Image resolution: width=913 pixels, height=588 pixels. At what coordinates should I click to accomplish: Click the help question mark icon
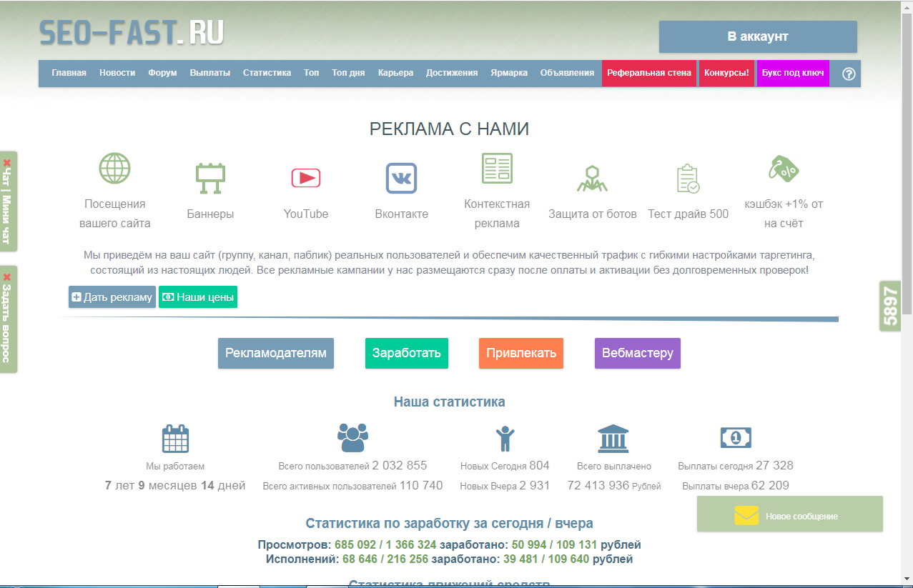click(x=849, y=74)
